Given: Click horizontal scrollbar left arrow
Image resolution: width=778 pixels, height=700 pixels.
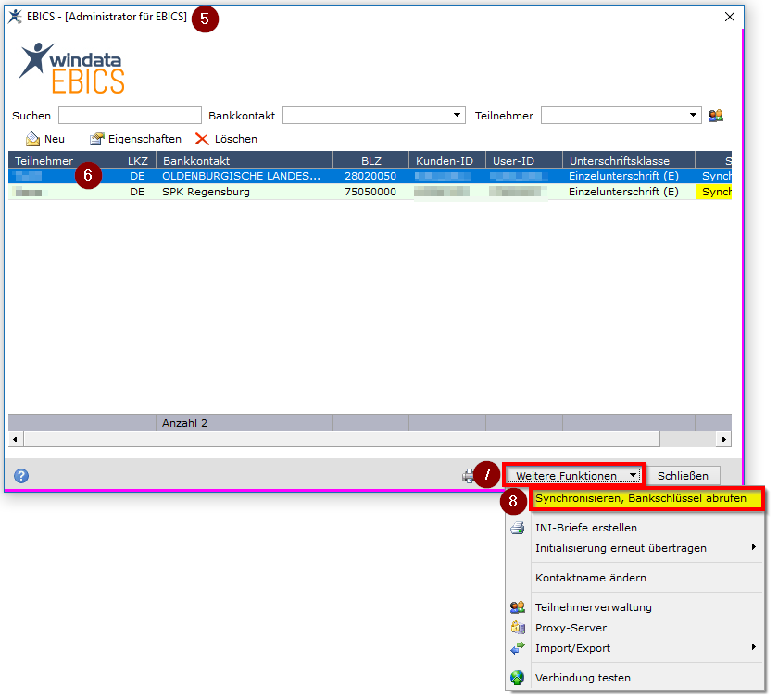Looking at the screenshot, I should tap(15, 439).
